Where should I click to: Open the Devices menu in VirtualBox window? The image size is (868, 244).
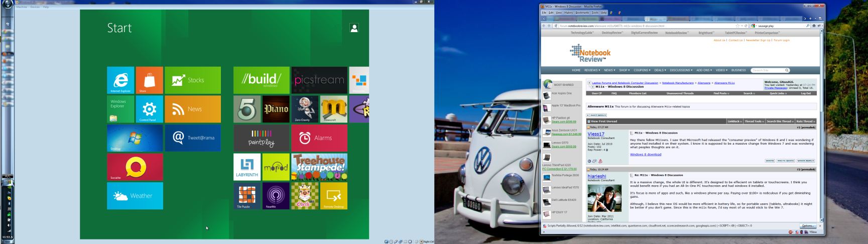(x=35, y=7)
